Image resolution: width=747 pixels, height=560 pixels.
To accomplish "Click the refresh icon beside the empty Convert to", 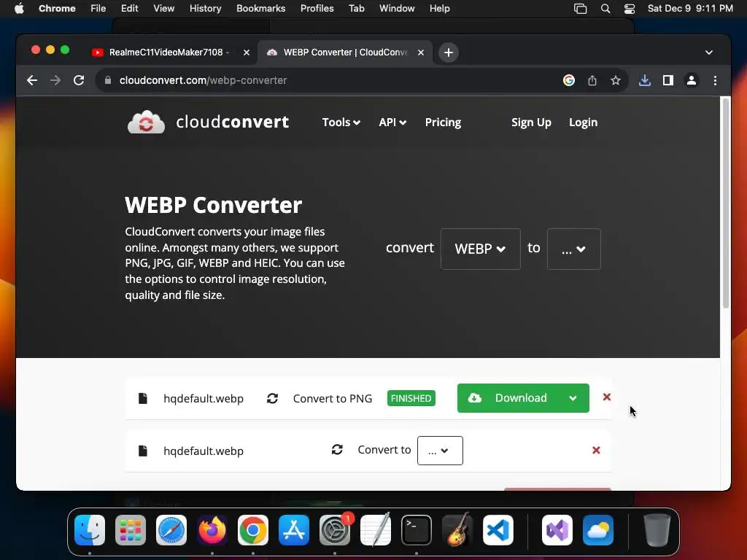I will [337, 449].
